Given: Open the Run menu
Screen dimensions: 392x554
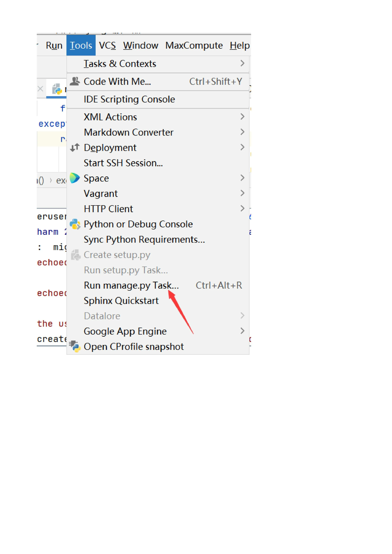Looking at the screenshot, I should [x=54, y=45].
